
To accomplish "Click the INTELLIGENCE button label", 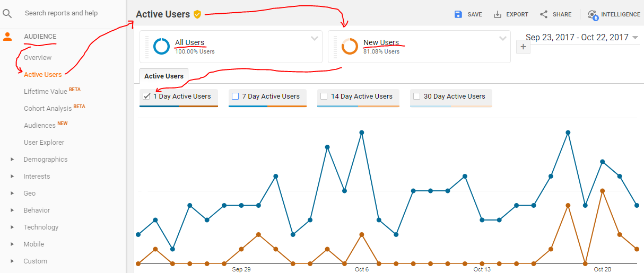I will 621,15.
